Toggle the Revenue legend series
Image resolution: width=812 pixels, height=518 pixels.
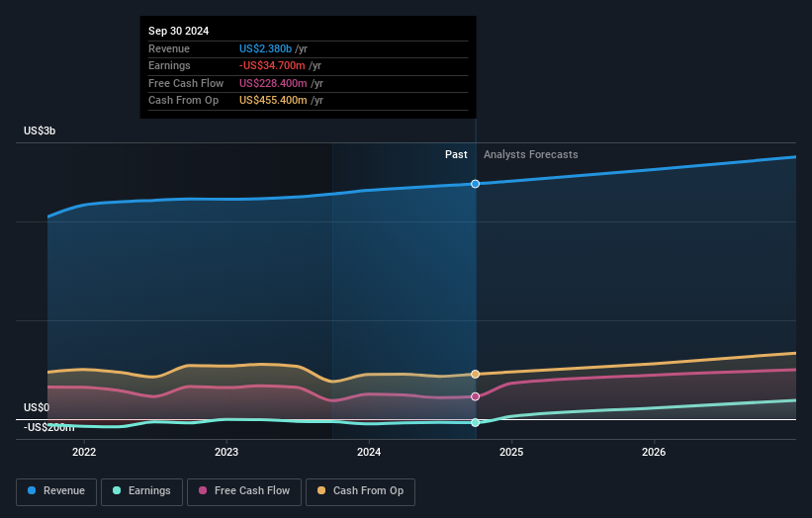(56, 491)
